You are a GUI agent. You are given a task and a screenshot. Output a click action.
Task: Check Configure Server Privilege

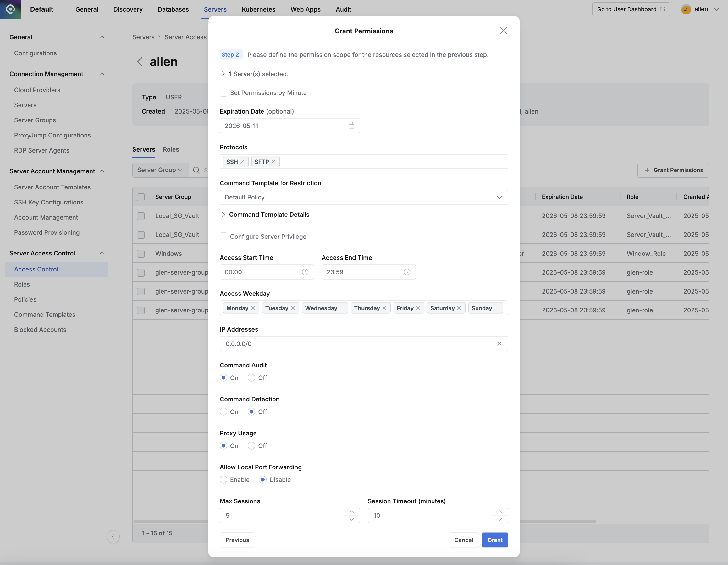click(x=224, y=237)
